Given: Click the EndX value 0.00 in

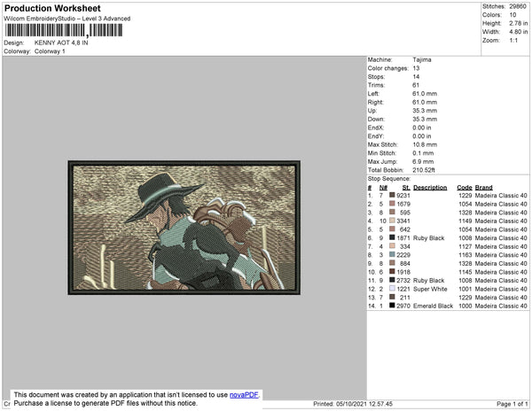Looking at the screenshot, I should 422,128.
